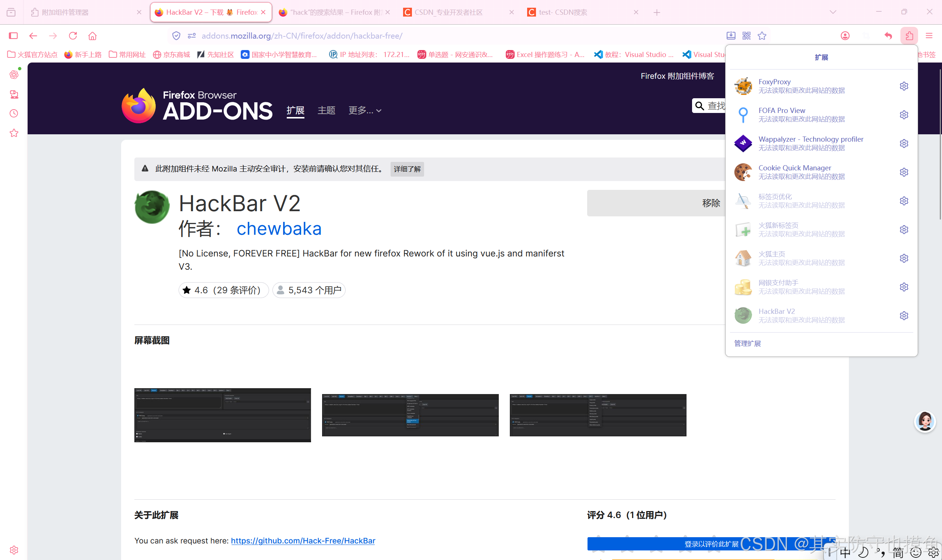This screenshot has width=942, height=560.
Task: Open synced tabs sidebar icon
Action: coord(14,94)
